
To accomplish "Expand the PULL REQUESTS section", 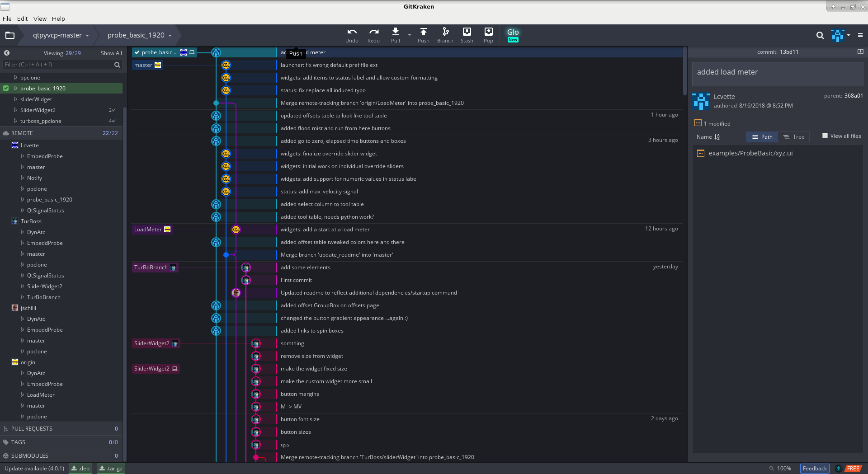I will (61, 429).
